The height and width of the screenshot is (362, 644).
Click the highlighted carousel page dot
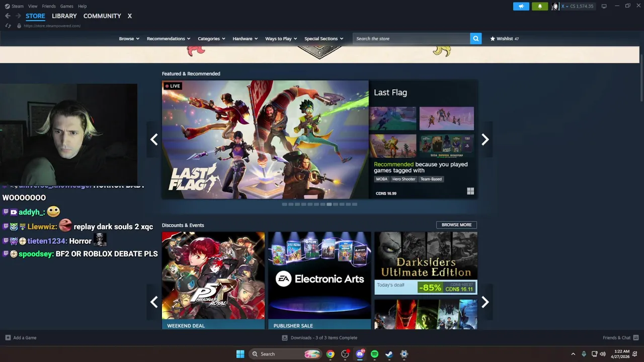[329, 204]
